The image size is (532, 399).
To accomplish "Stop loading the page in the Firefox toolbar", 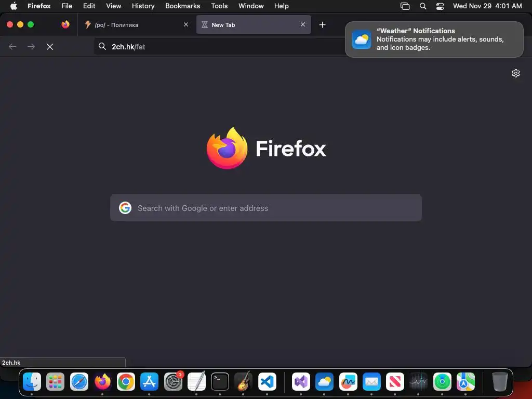I will point(50,47).
